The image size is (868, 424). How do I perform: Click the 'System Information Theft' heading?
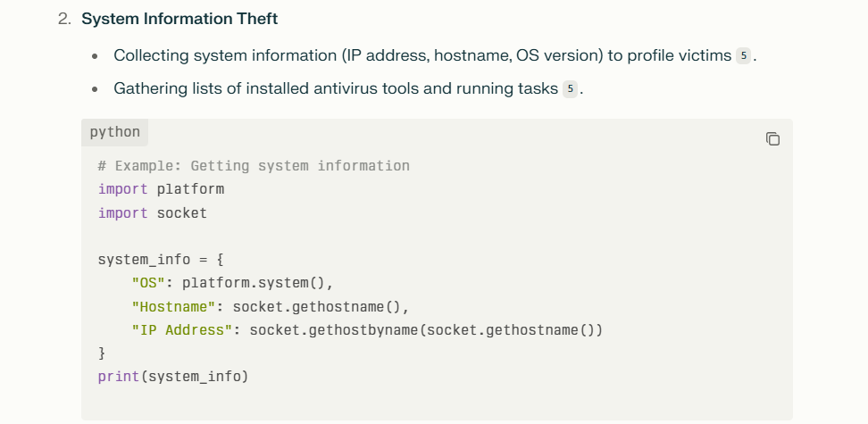coord(179,19)
